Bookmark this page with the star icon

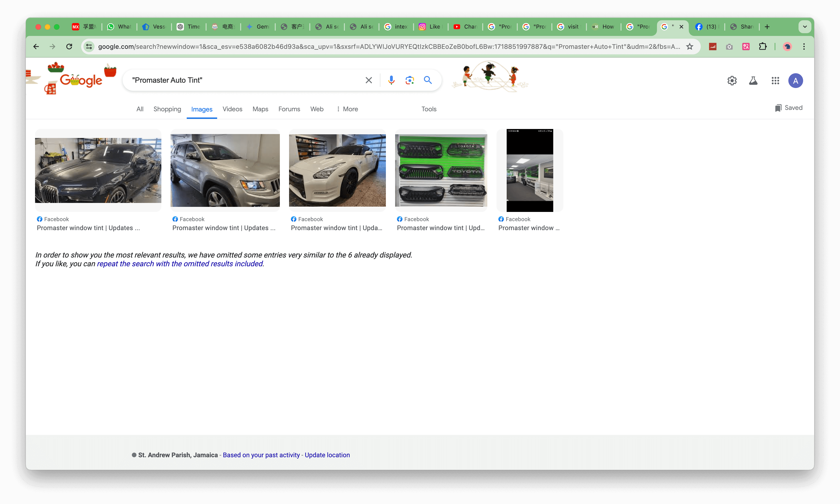689,47
